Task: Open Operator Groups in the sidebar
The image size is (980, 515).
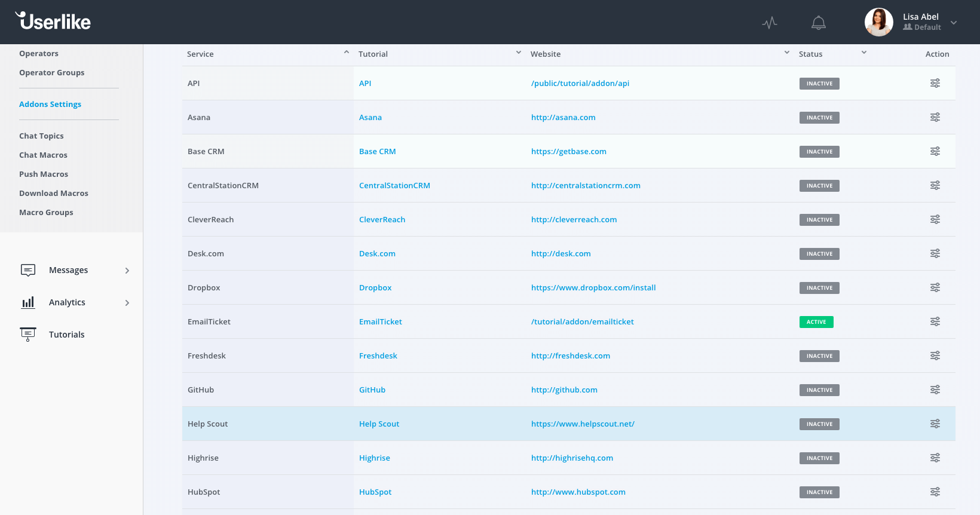Action: point(52,72)
